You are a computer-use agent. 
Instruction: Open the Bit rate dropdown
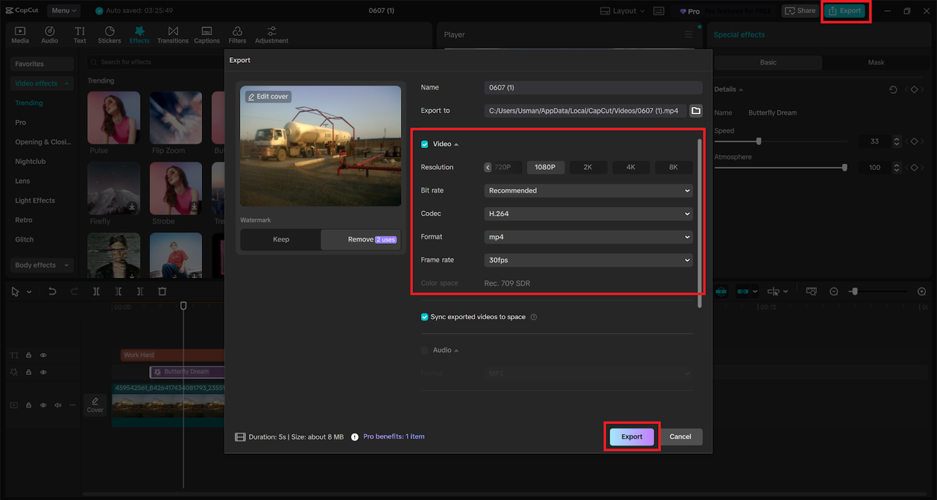point(588,190)
